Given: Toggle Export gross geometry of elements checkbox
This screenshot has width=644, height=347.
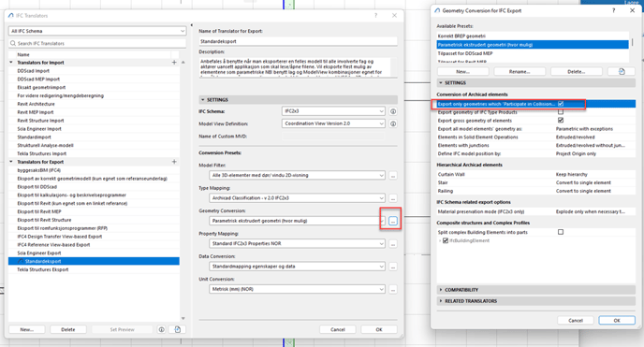Looking at the screenshot, I should [561, 120].
